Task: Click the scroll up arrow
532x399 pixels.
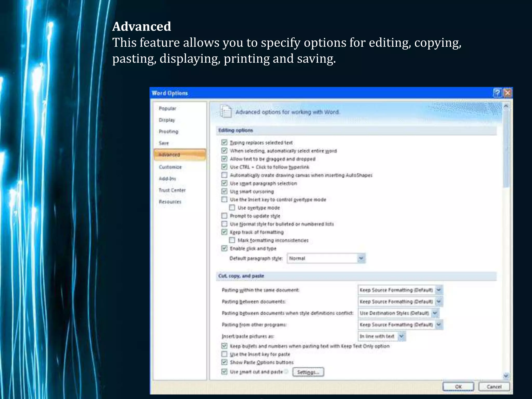Action: 506,106
